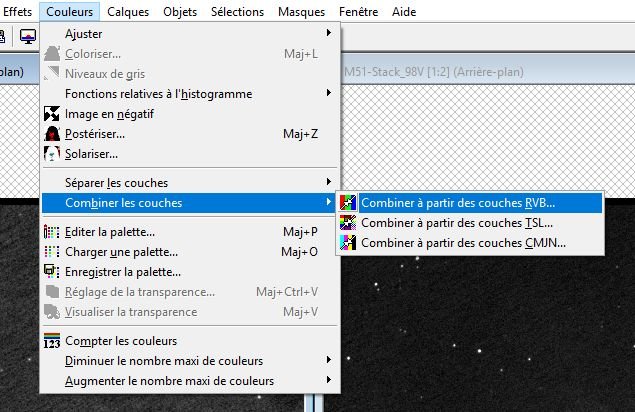This screenshot has width=635, height=412.
Task: Choose Image en négatif
Action: [x=190, y=114]
